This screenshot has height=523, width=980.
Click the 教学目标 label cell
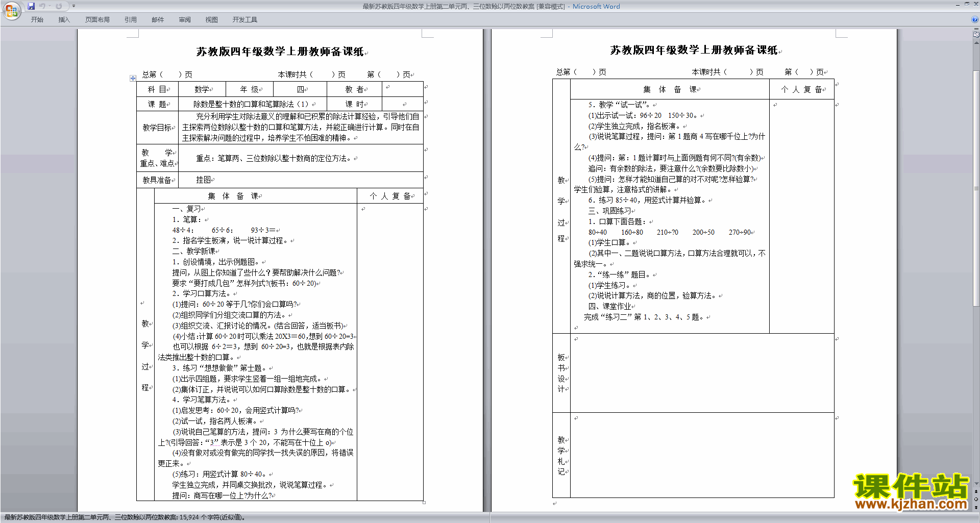tap(157, 128)
